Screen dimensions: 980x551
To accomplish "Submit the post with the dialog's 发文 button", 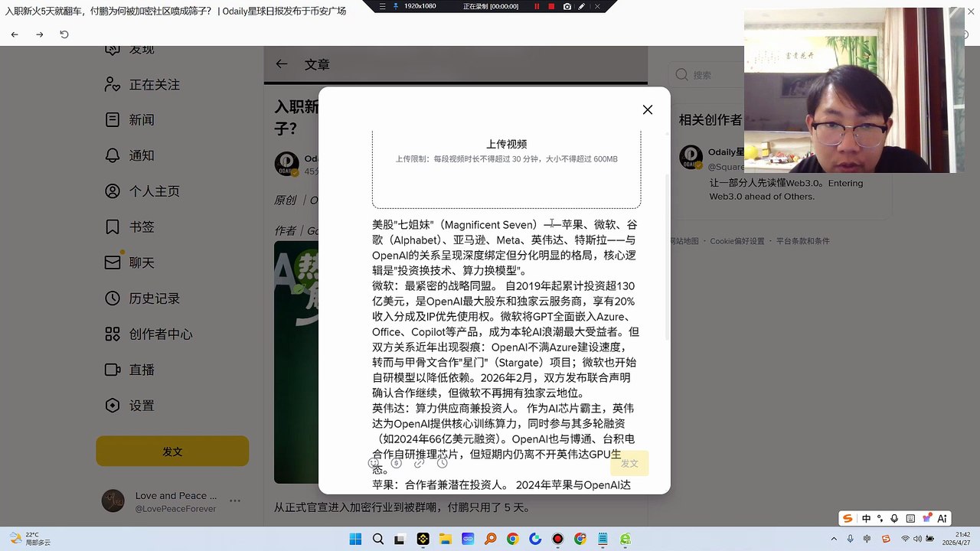I will (629, 464).
